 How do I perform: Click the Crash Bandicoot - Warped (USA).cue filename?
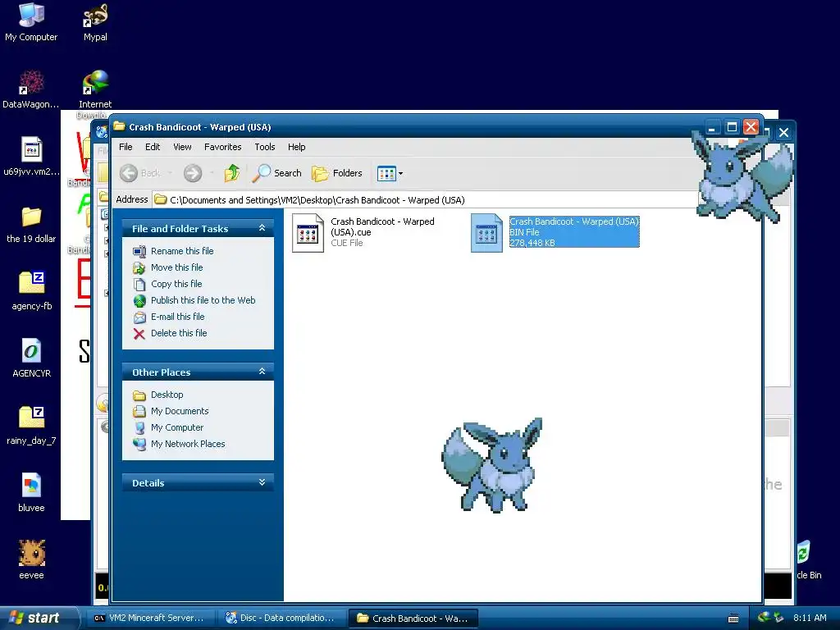382,226
